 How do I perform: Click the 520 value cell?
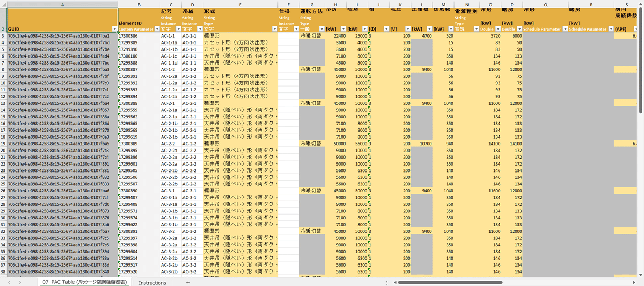click(x=443, y=35)
